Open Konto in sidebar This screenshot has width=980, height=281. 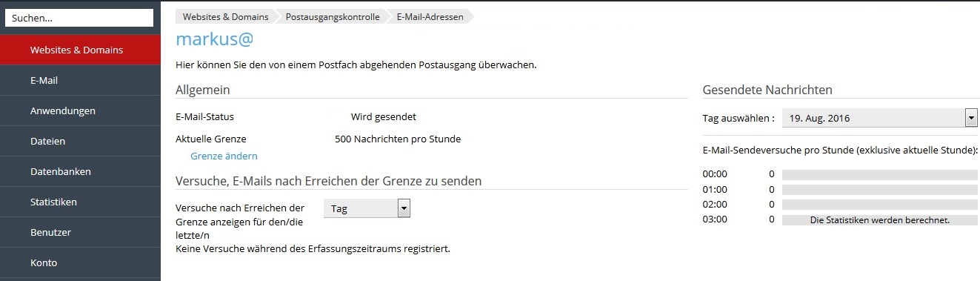point(80,263)
